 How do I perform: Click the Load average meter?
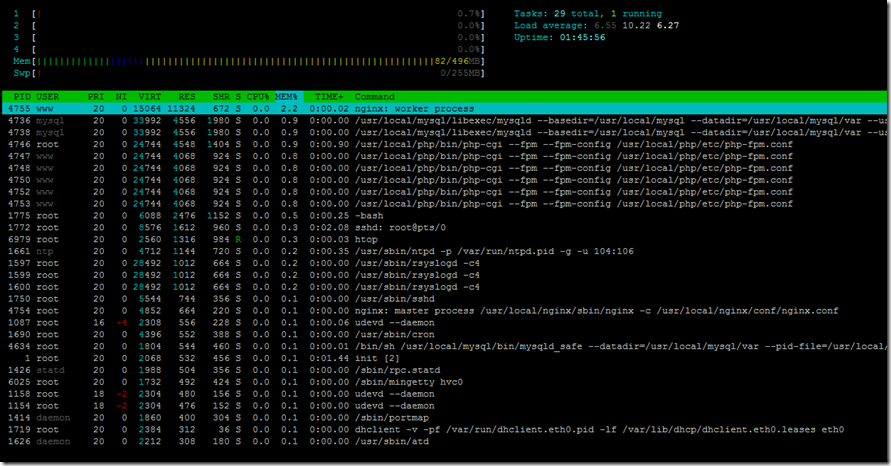coord(596,26)
